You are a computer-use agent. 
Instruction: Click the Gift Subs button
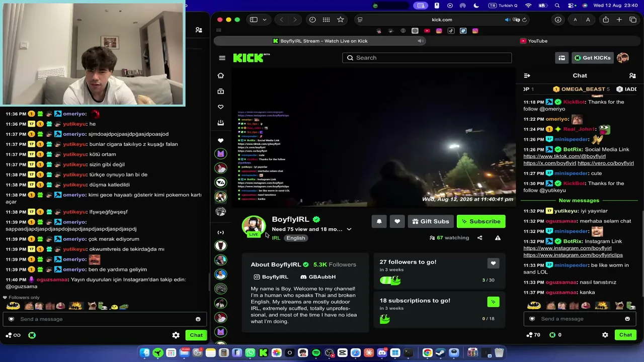[x=430, y=221]
